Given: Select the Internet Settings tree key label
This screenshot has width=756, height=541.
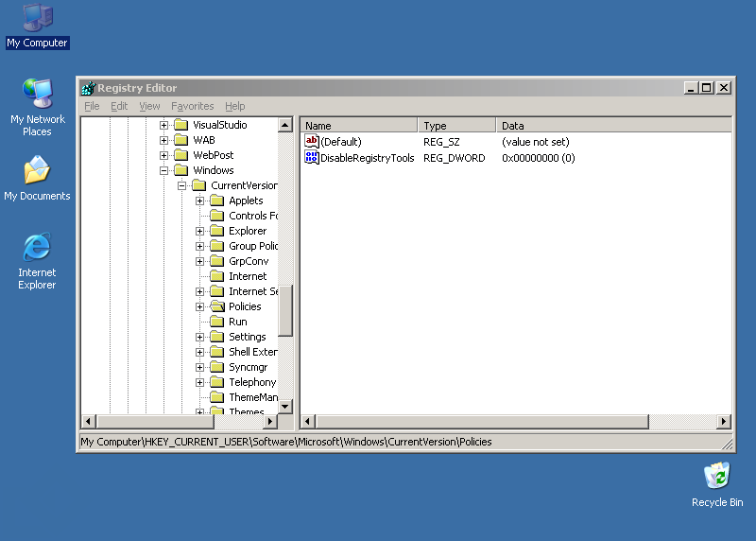Looking at the screenshot, I should 253,291.
